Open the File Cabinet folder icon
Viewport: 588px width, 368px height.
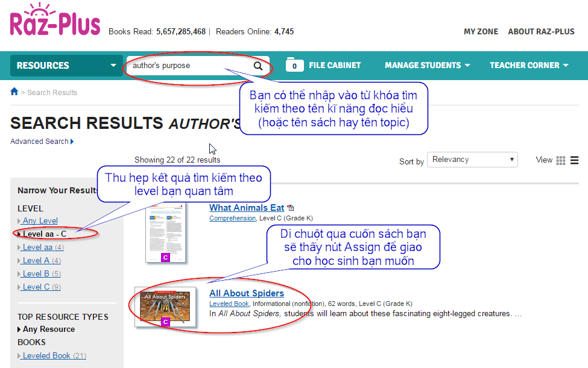(294, 65)
